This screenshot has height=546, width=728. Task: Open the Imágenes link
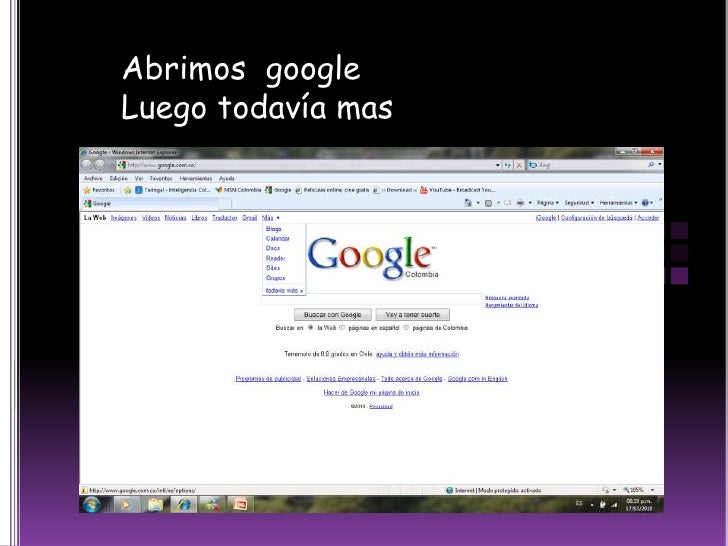(x=124, y=218)
